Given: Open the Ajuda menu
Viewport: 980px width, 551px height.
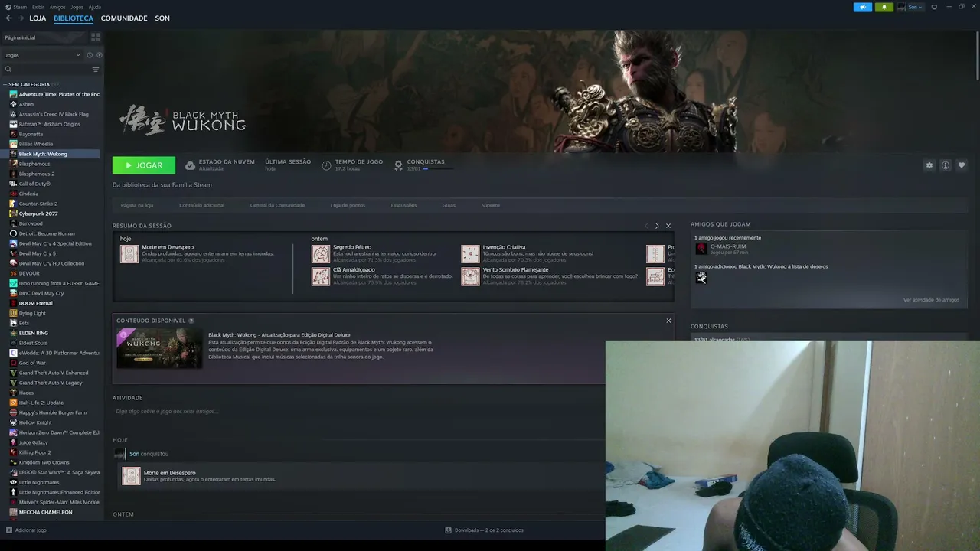Looking at the screenshot, I should click(x=95, y=7).
